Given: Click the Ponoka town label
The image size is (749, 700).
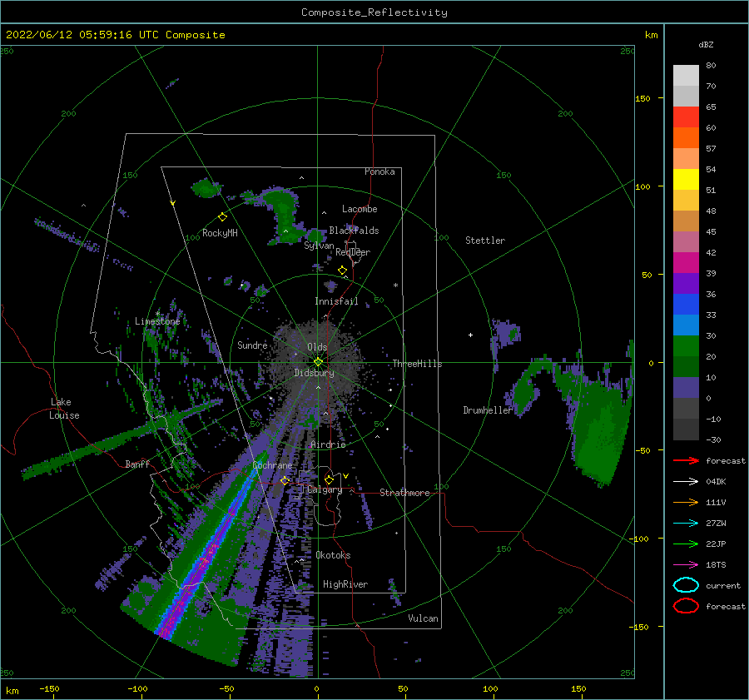Looking at the screenshot, I should click(379, 171).
